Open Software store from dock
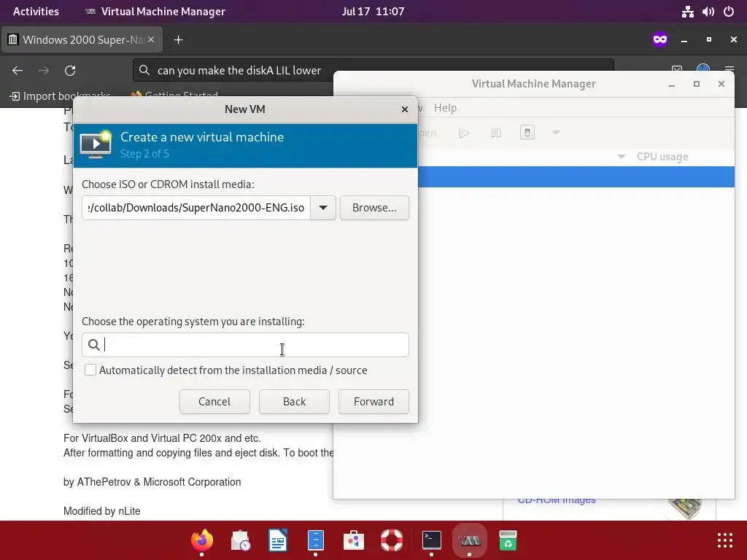The height and width of the screenshot is (560, 747). [x=354, y=540]
